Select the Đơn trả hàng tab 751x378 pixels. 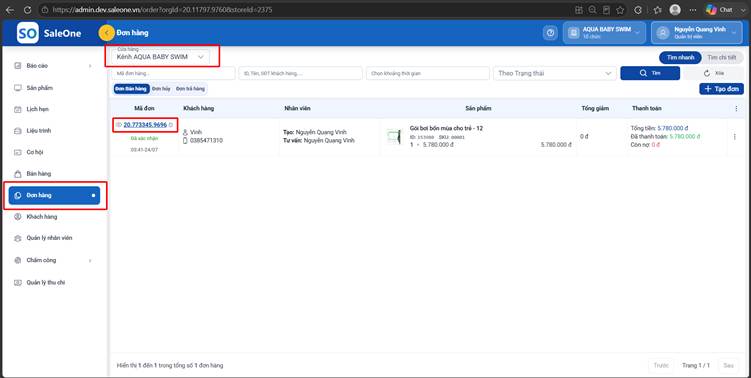[x=190, y=89]
